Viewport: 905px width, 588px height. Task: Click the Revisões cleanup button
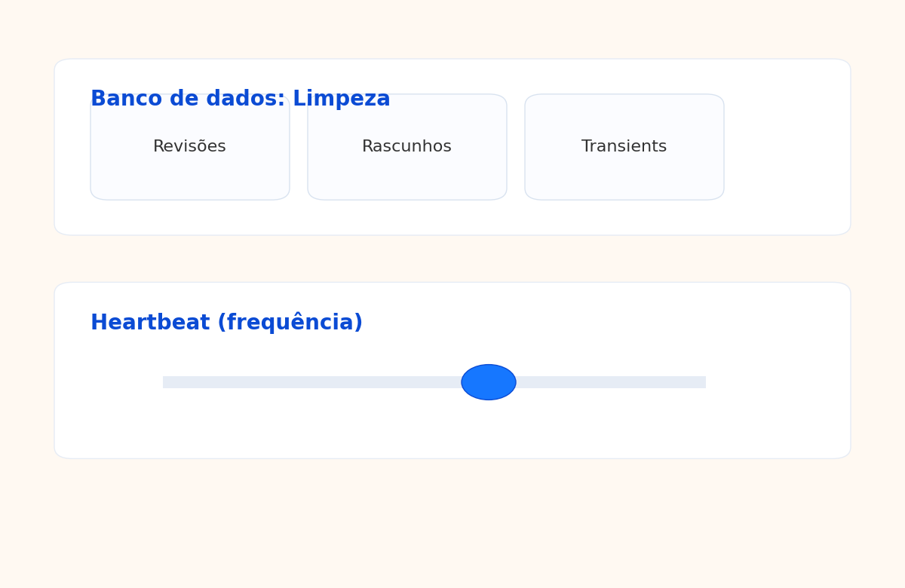coord(189,148)
